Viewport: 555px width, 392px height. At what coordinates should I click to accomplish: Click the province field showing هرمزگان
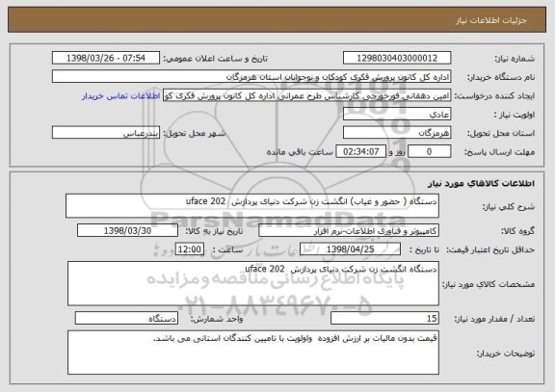click(397, 133)
